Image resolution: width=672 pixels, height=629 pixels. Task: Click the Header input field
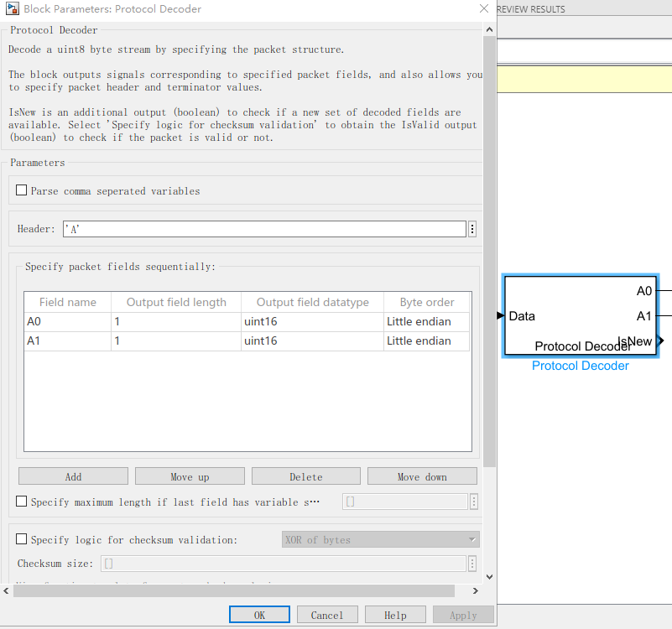pyautogui.click(x=264, y=229)
